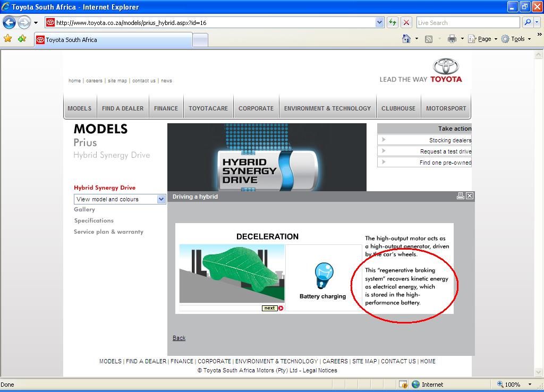The height and width of the screenshot is (392, 544).
Task: Click the red arrow icon beside next
Action: pyautogui.click(x=280, y=308)
